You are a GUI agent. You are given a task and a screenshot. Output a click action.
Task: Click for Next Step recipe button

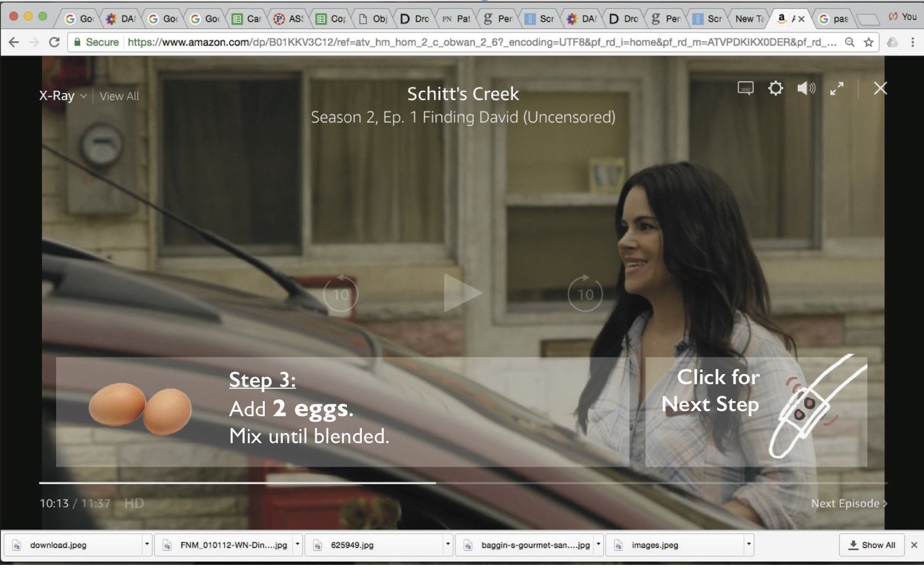tap(756, 412)
